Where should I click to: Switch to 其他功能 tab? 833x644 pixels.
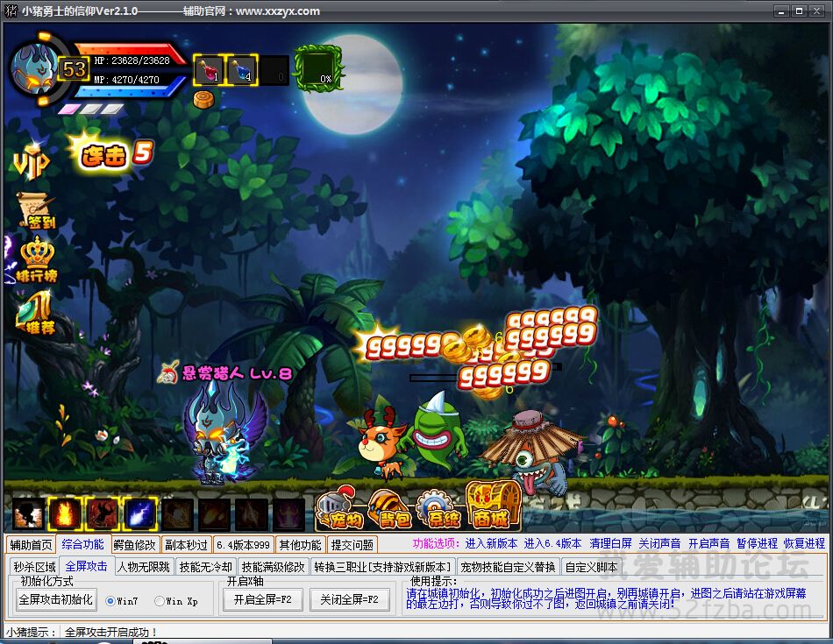tap(300, 545)
